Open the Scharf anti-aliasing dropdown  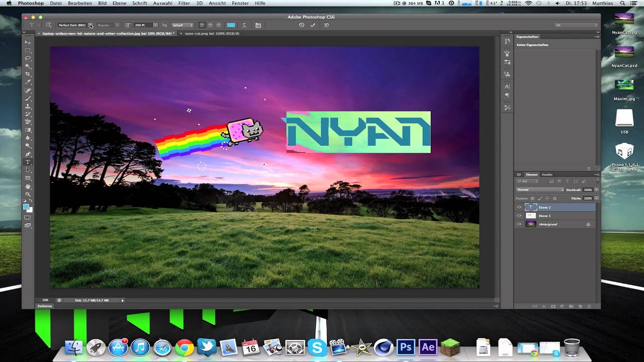click(182, 25)
